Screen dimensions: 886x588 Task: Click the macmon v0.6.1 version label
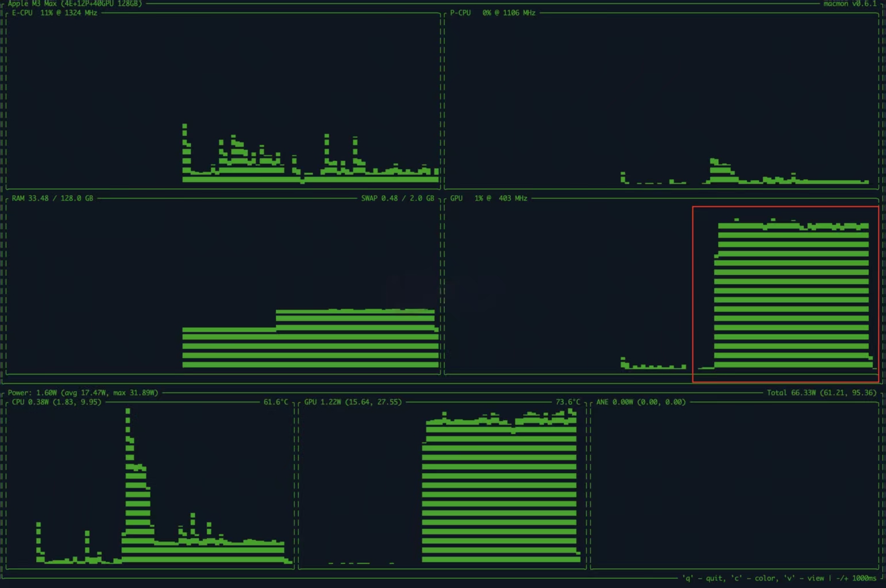point(850,3)
